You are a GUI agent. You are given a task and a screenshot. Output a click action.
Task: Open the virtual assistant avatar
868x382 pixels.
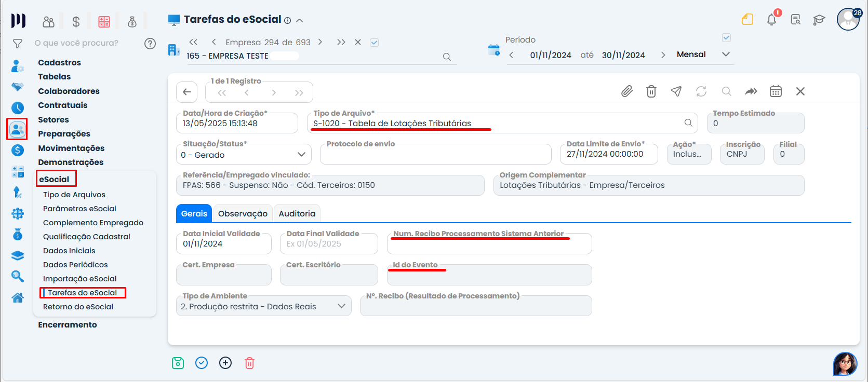tap(845, 363)
